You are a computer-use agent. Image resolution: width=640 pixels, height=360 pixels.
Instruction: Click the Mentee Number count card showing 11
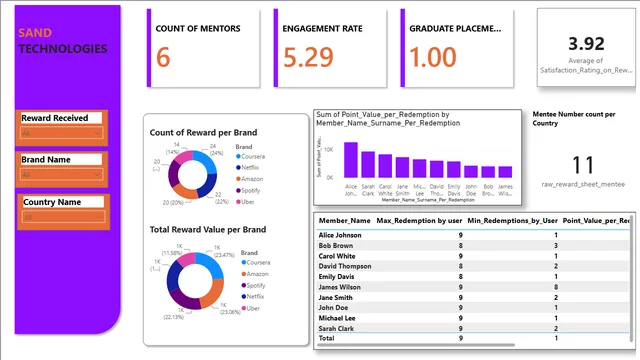[583, 165]
